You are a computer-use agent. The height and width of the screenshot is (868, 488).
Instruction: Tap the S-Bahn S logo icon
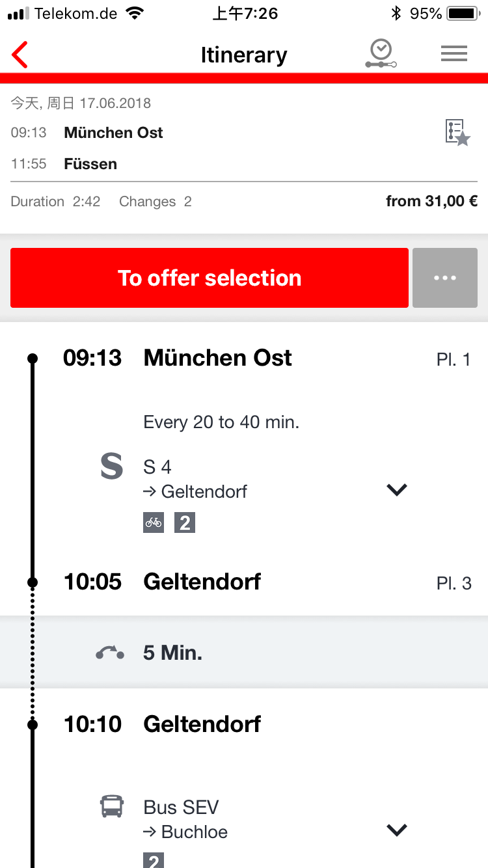[111, 467]
